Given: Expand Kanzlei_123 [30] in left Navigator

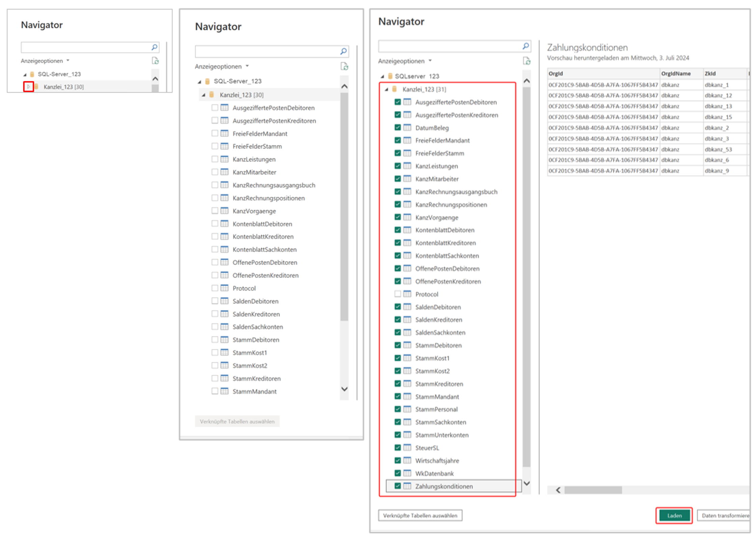Looking at the screenshot, I should point(28,87).
